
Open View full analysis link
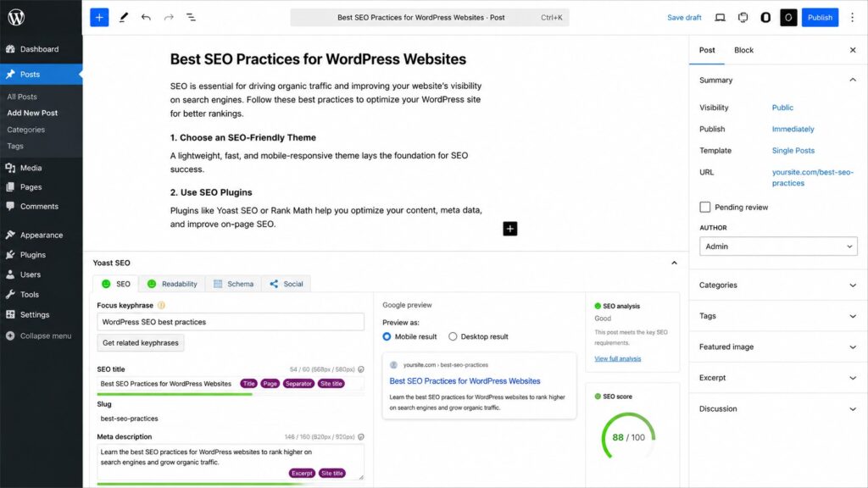(x=617, y=358)
